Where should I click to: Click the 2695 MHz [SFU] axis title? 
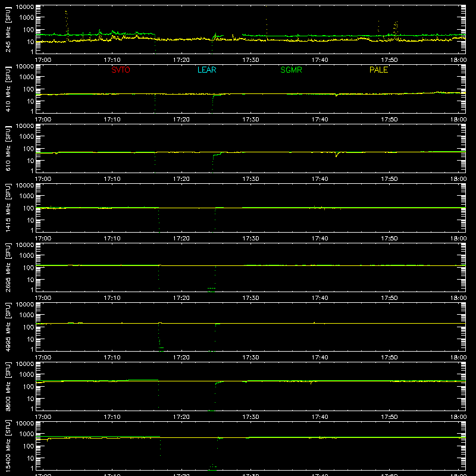click(8, 267)
